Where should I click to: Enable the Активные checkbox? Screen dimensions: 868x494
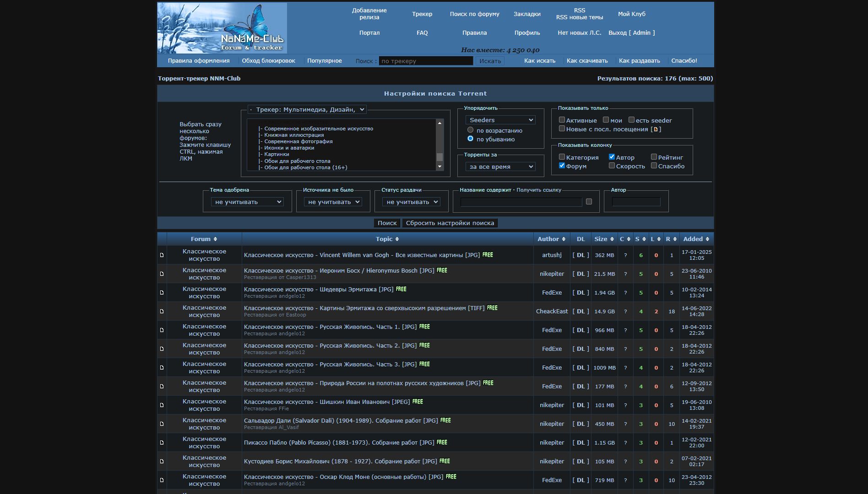click(562, 120)
